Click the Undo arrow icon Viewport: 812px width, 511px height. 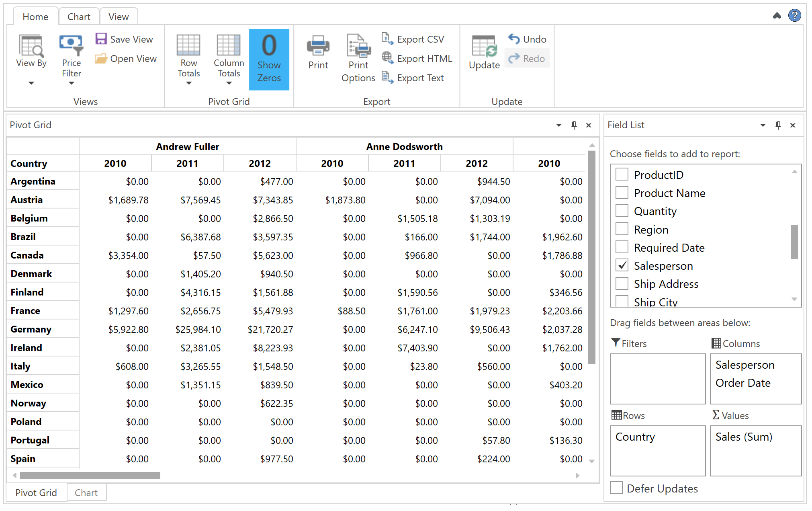point(514,39)
